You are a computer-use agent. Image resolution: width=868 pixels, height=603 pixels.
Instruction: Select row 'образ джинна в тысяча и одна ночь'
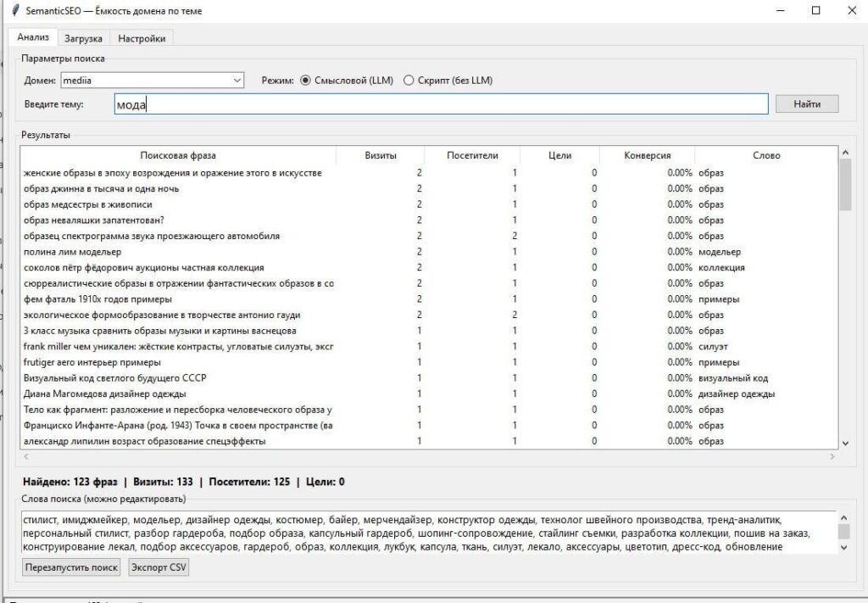tap(430, 188)
